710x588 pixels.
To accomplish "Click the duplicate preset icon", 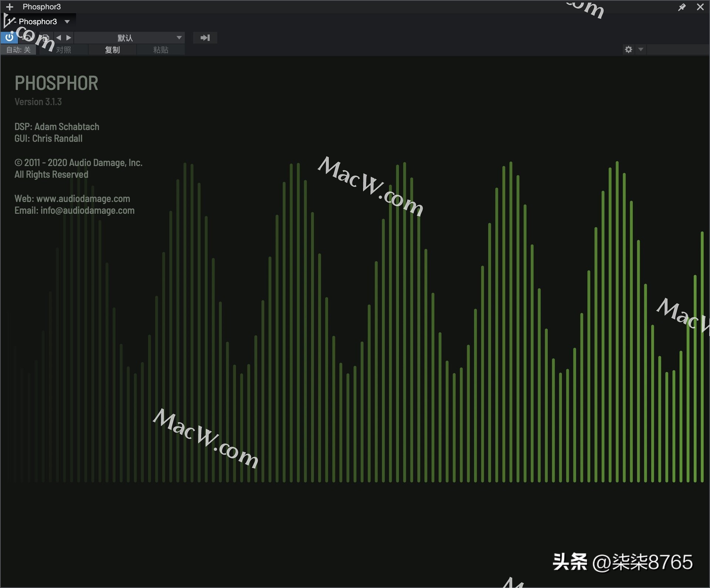I will coord(44,37).
